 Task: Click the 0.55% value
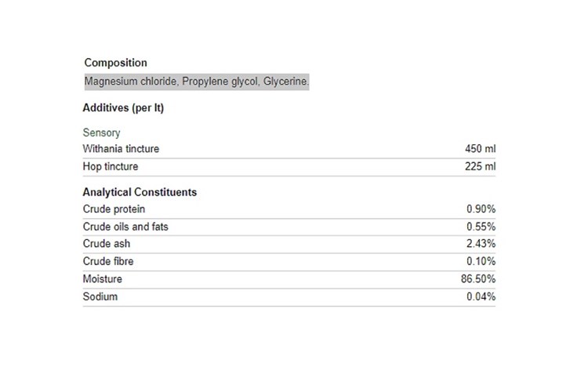click(x=481, y=227)
